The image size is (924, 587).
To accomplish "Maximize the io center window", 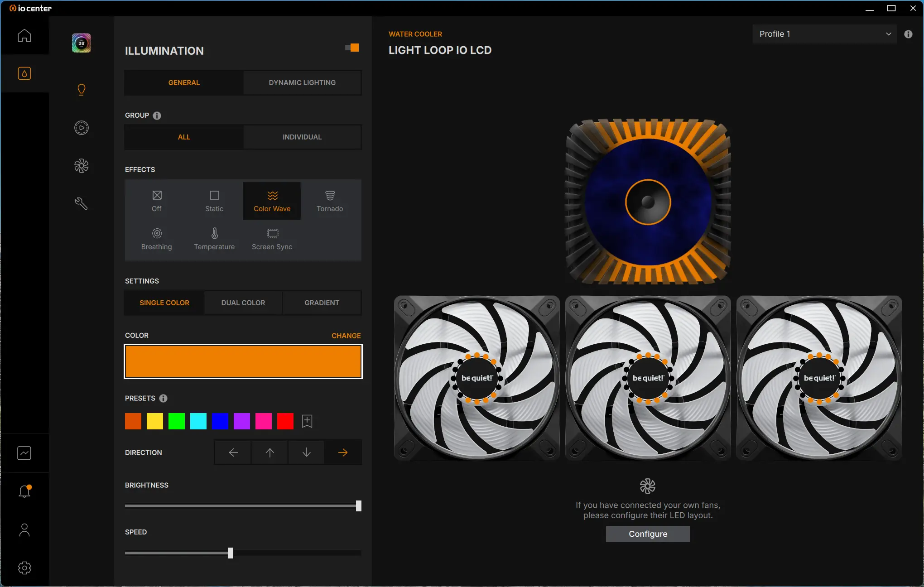I will (x=891, y=8).
